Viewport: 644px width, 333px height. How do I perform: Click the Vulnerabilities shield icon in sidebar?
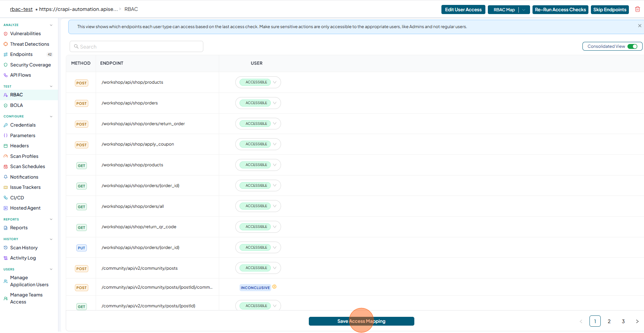(6, 34)
